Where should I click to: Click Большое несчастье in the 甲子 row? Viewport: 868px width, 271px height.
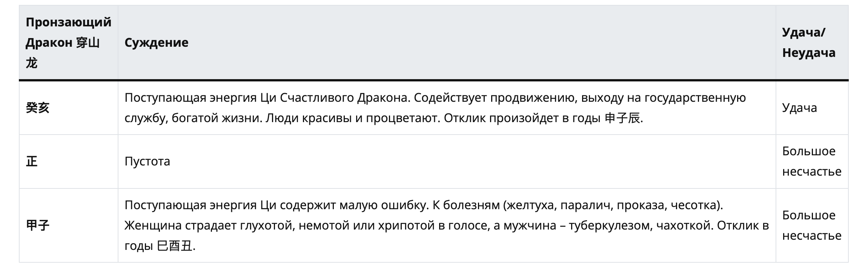pos(812,225)
